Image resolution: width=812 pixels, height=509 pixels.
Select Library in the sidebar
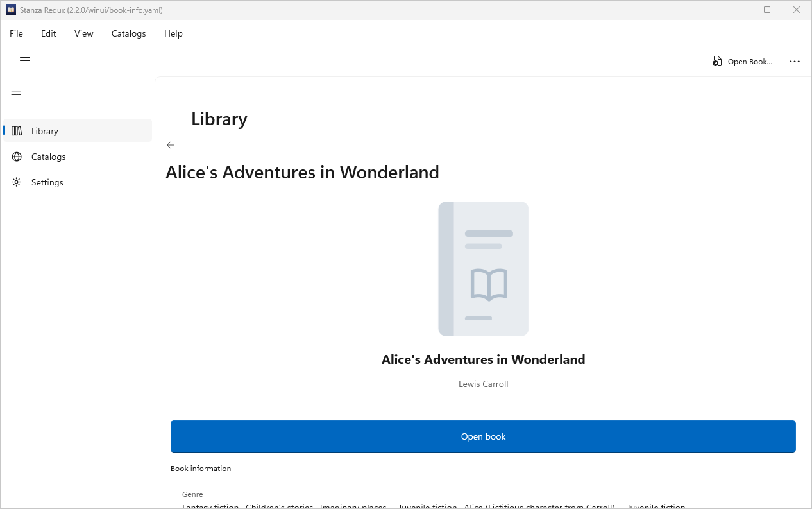tap(78, 130)
